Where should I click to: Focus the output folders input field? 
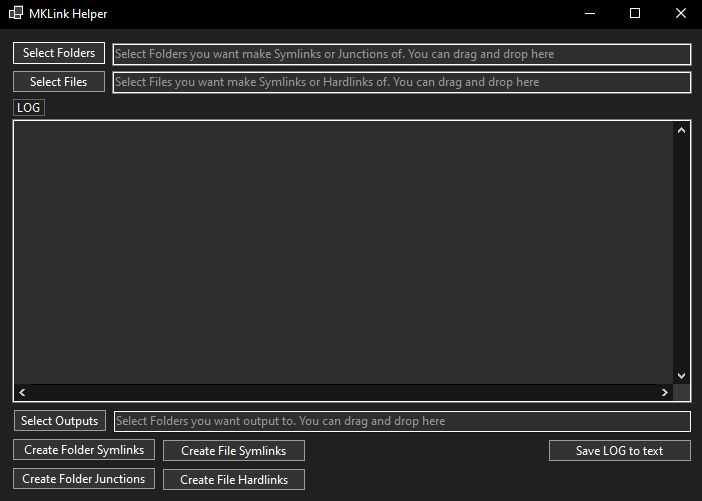click(x=402, y=421)
